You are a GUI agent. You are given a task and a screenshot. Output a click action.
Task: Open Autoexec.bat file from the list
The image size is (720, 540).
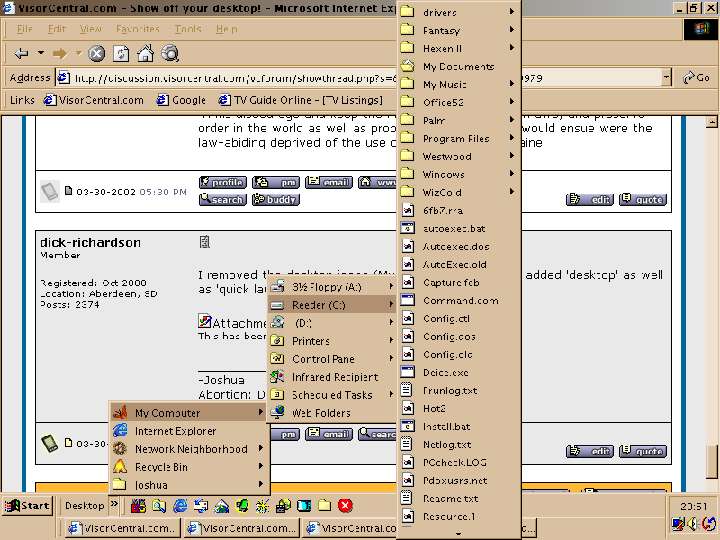coord(453,229)
